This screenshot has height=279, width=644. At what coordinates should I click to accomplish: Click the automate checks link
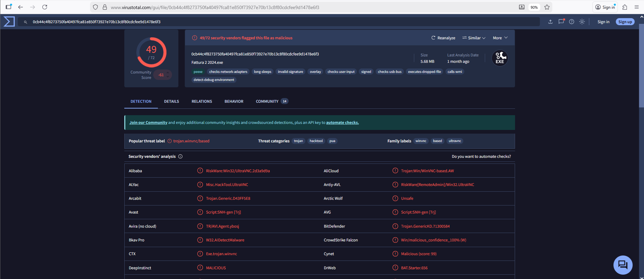tap(342, 123)
